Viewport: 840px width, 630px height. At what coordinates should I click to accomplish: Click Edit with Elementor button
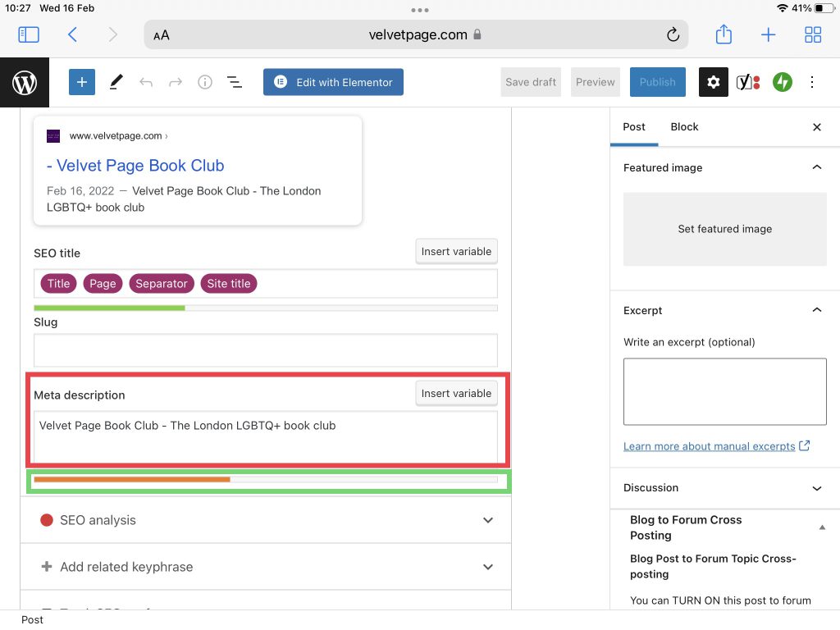(333, 82)
